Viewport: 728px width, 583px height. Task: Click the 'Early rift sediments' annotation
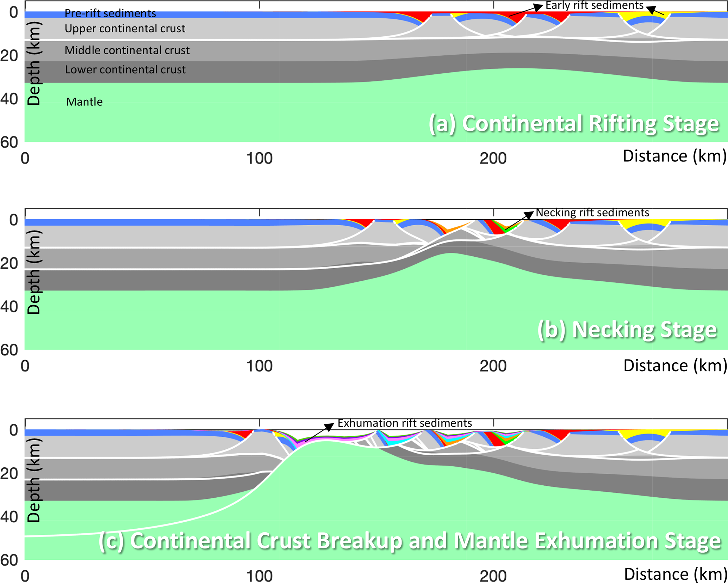point(594,5)
